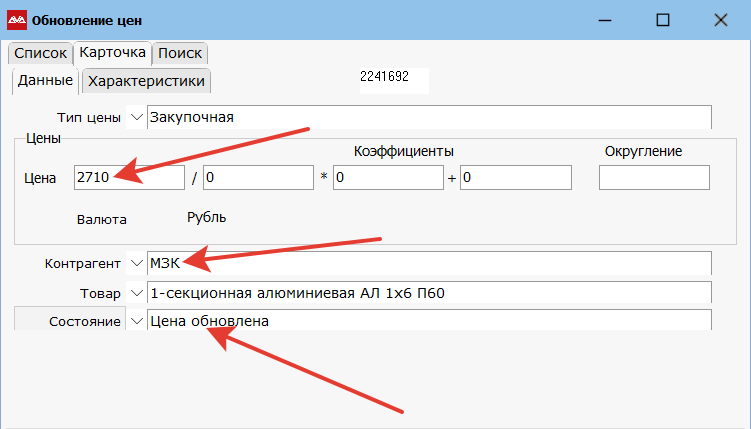
Task: Click the red app icon in title bar
Action: pyautogui.click(x=17, y=20)
